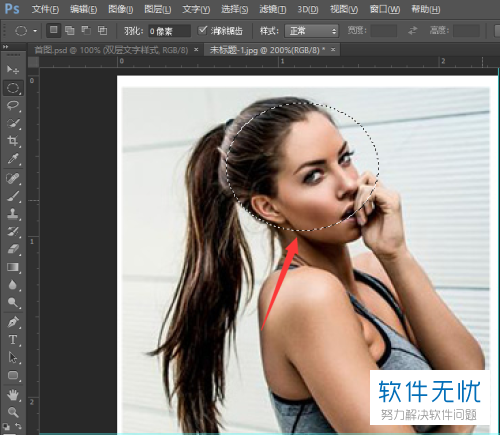Select the Eraser tool
Screen dimensions: 500x435
pos(13,249)
